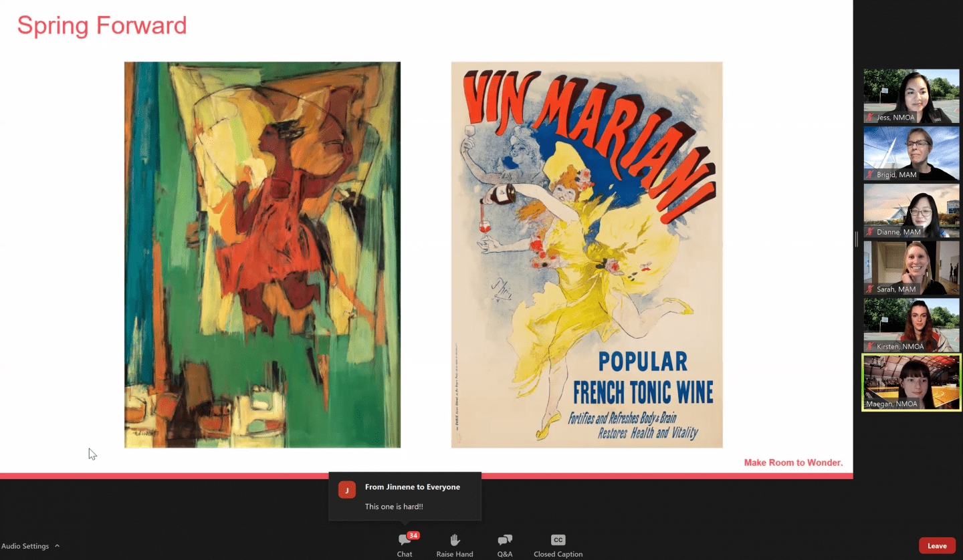963x560 pixels.
Task: Click the divider handle beside the video panel
Action: (x=856, y=239)
